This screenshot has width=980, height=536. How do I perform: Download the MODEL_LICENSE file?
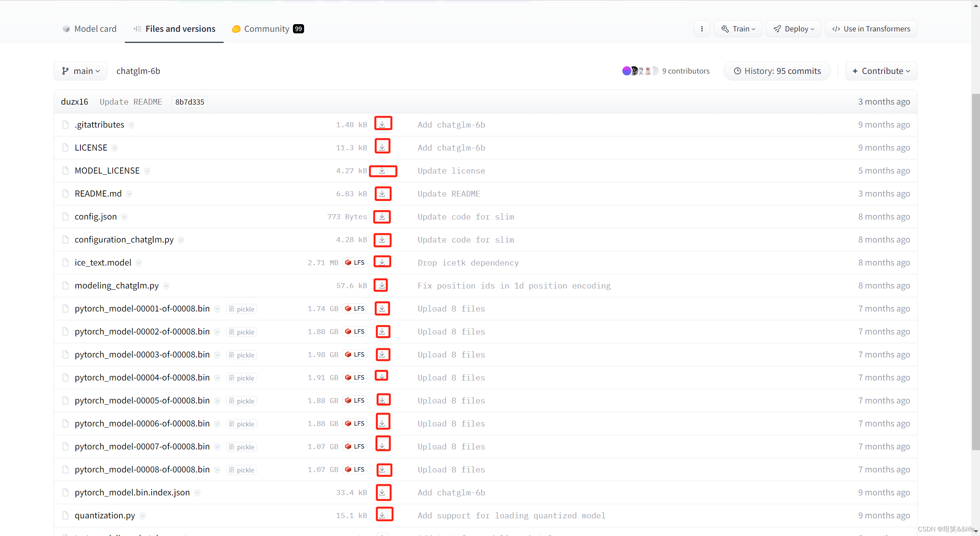click(x=382, y=170)
